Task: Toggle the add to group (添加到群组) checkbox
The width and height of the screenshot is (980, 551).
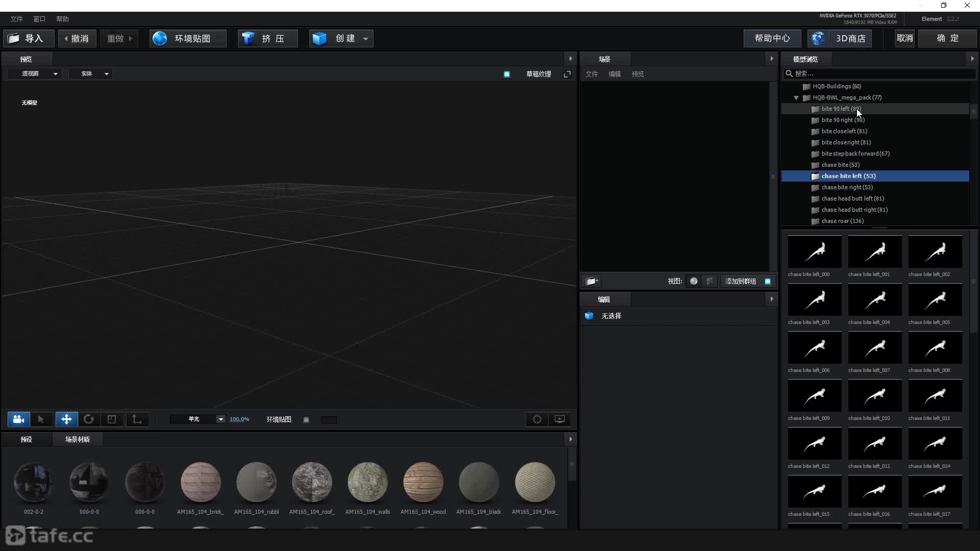Action: pos(768,281)
